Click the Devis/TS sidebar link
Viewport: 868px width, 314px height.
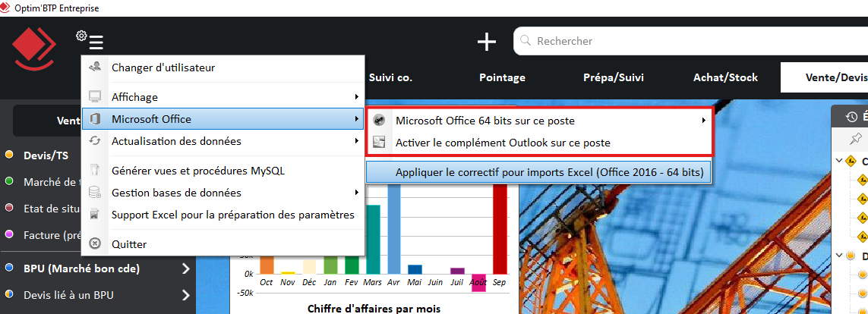(x=46, y=155)
